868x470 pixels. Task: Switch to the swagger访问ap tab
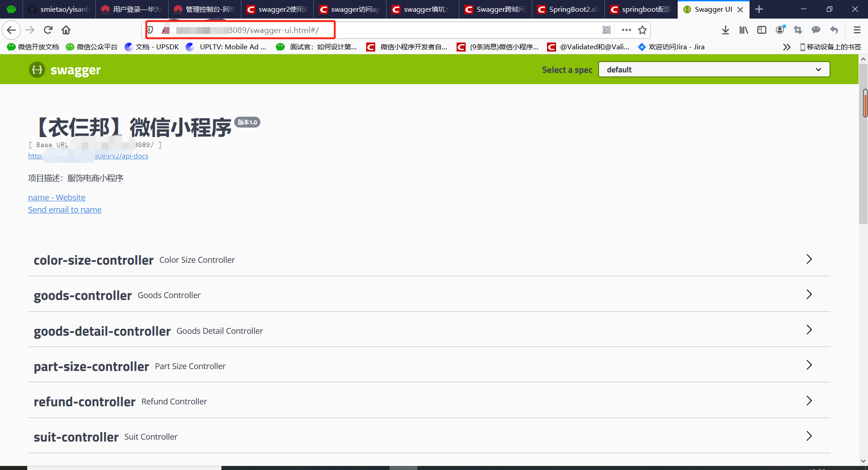(350, 9)
